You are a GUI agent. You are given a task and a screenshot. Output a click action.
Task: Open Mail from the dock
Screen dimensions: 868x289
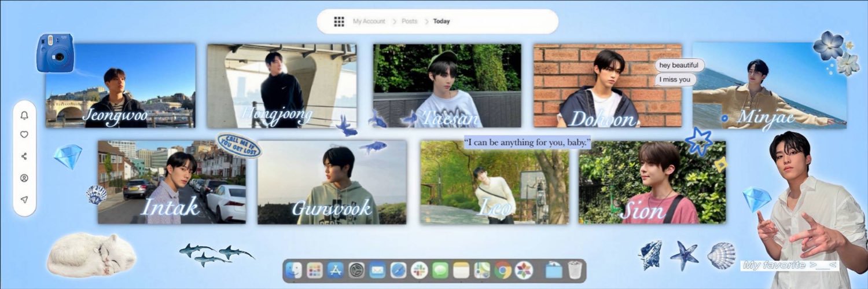(377, 270)
